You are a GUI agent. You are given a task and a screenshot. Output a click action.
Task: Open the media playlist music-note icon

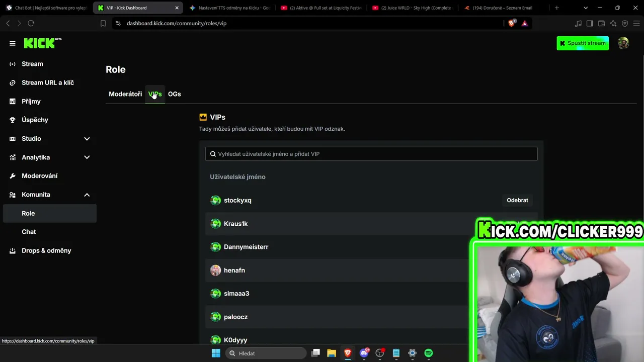[x=578, y=23]
